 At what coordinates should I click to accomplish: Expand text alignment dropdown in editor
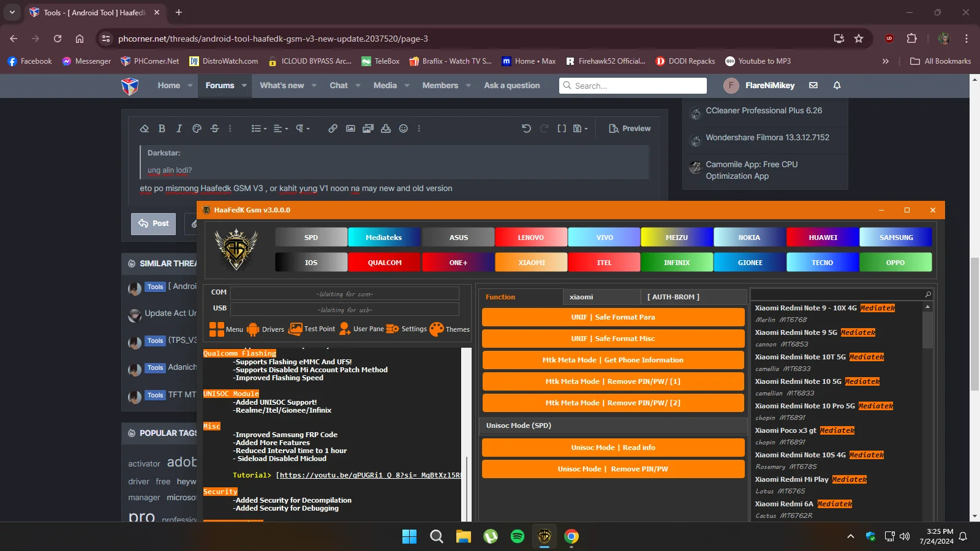point(281,129)
